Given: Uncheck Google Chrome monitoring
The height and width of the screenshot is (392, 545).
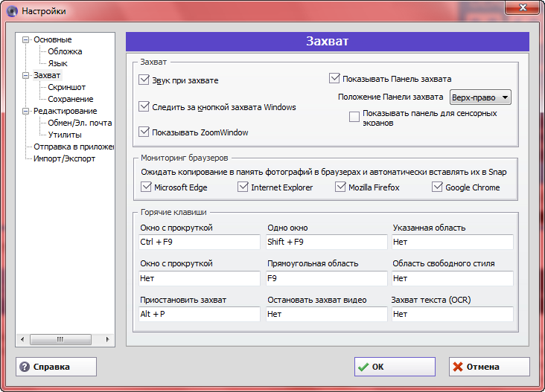Looking at the screenshot, I should point(438,187).
